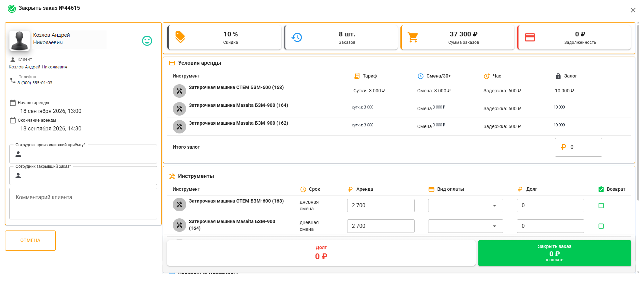This screenshot has height=306, width=644.
Task: Click the calendar icon beside Начало аренды
Action: pyautogui.click(x=13, y=103)
